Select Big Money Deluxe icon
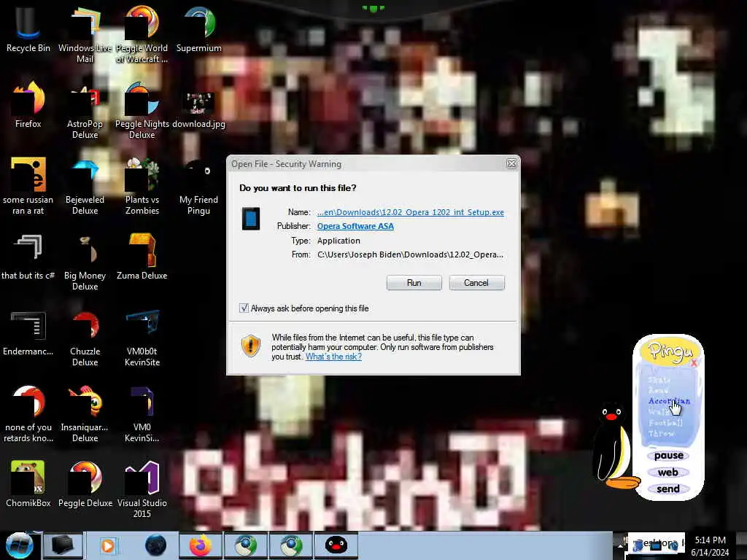747x560 pixels. (85, 262)
